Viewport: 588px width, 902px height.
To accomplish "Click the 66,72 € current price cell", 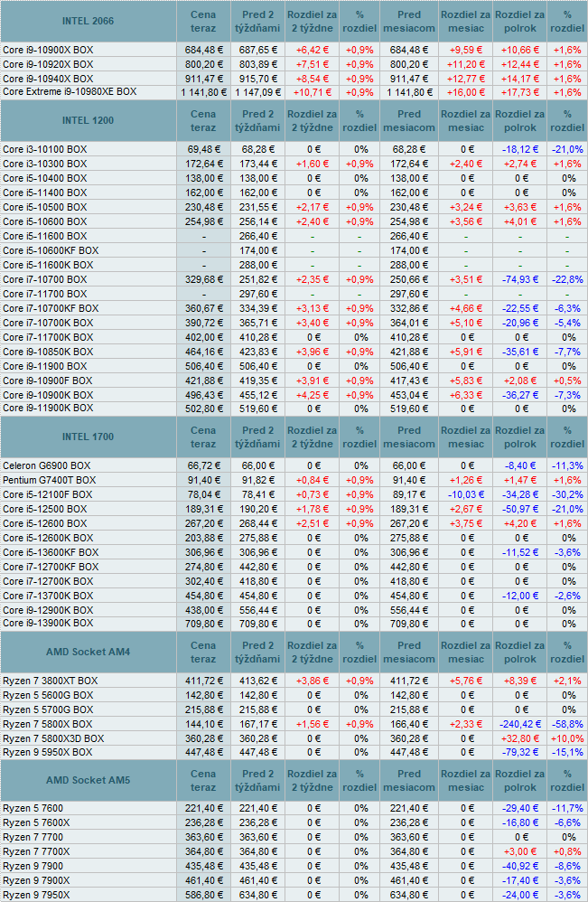I will (x=203, y=466).
